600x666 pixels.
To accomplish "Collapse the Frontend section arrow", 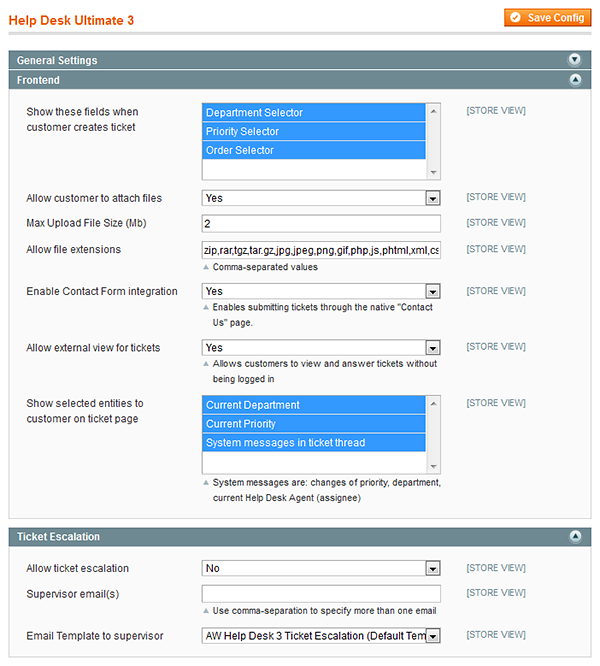I will 575,79.
